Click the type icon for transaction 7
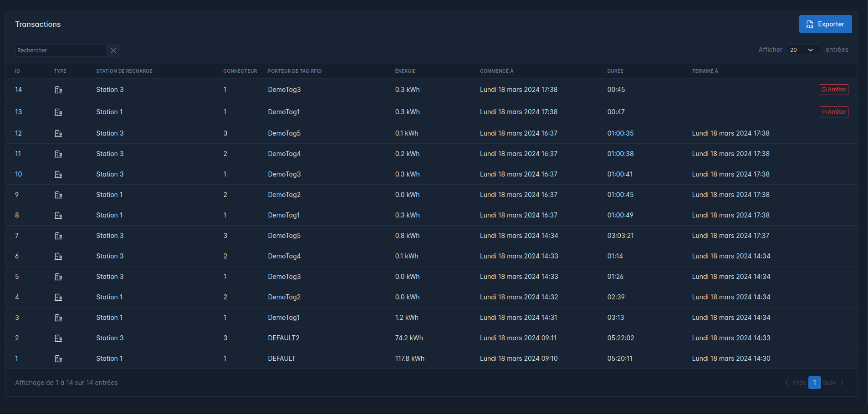 (58, 236)
